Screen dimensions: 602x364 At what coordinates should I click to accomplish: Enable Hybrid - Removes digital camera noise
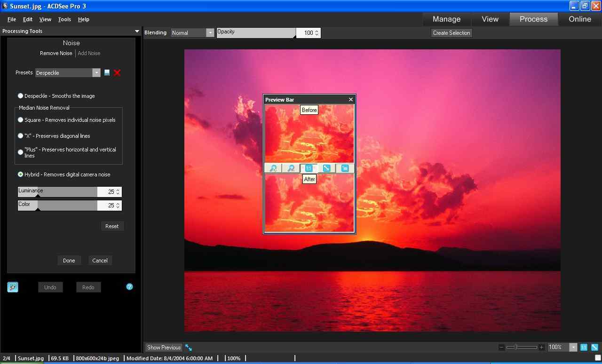tap(20, 174)
